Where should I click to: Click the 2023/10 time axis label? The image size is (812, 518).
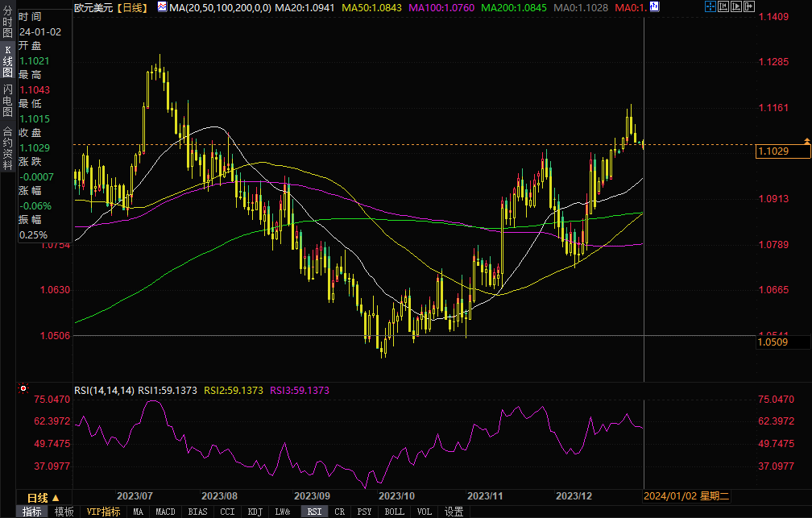click(396, 496)
